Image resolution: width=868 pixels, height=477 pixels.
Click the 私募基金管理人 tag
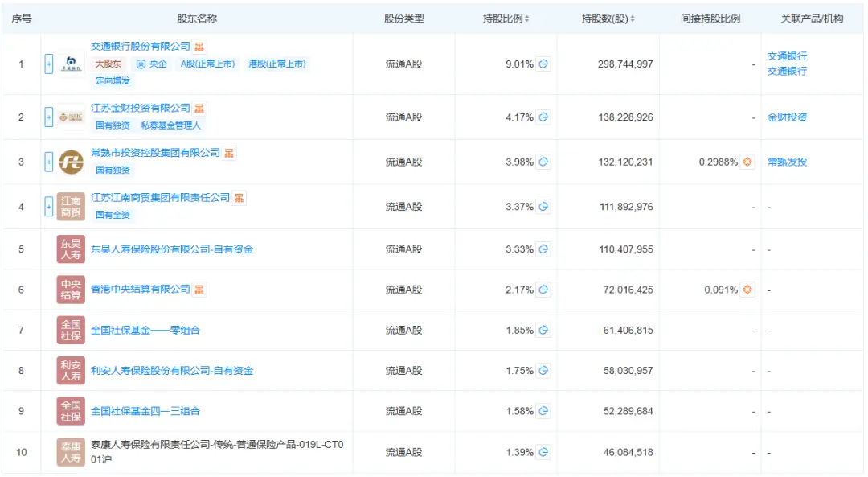tap(170, 125)
